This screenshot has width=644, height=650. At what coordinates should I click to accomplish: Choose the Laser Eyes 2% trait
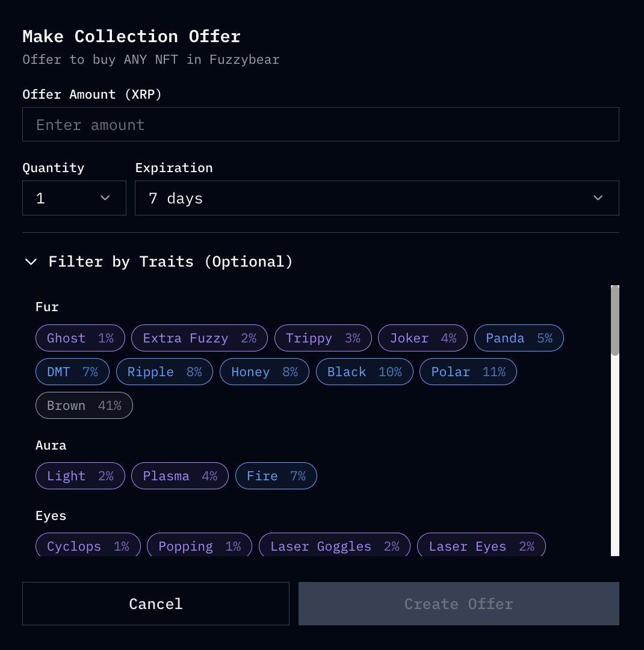click(481, 545)
